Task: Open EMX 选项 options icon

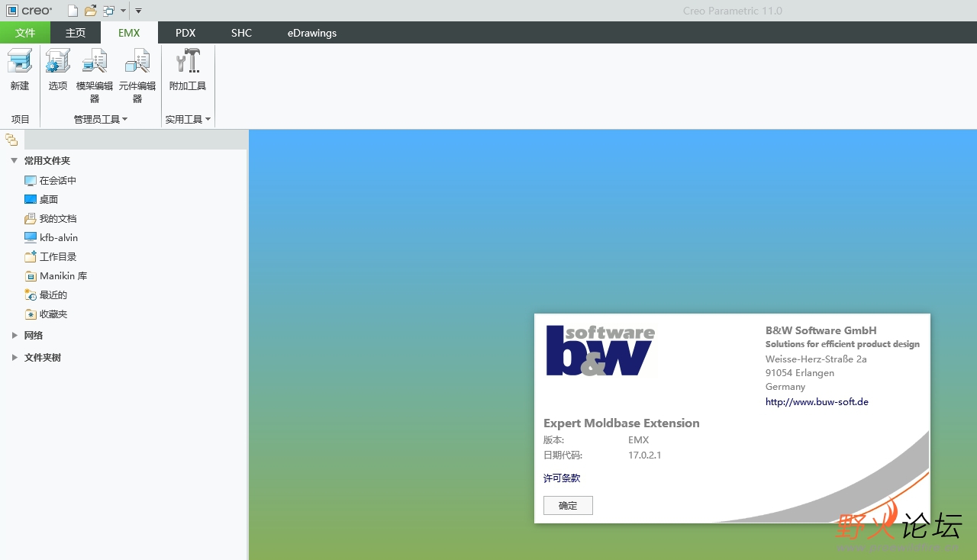Action: click(58, 61)
